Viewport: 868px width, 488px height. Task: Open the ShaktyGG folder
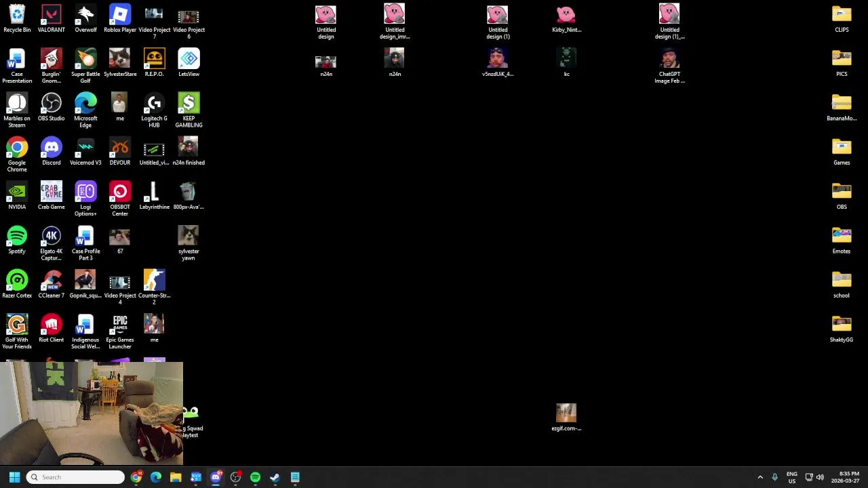[842, 329]
